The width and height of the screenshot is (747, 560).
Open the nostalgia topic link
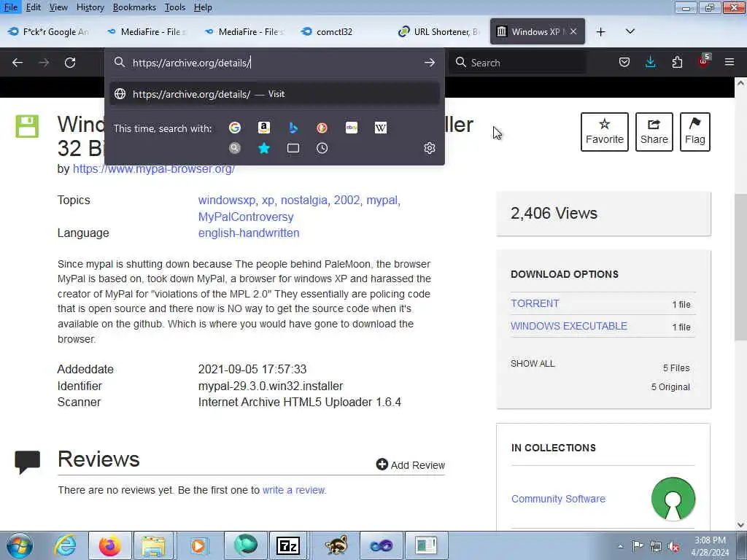tap(304, 200)
